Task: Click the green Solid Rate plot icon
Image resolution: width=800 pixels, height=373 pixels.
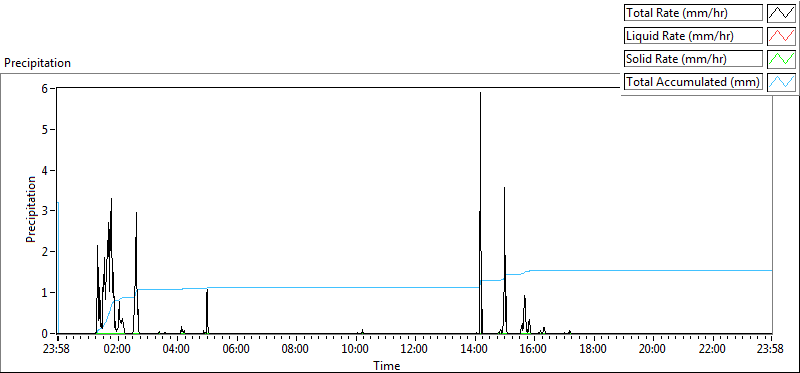Action: (x=781, y=59)
